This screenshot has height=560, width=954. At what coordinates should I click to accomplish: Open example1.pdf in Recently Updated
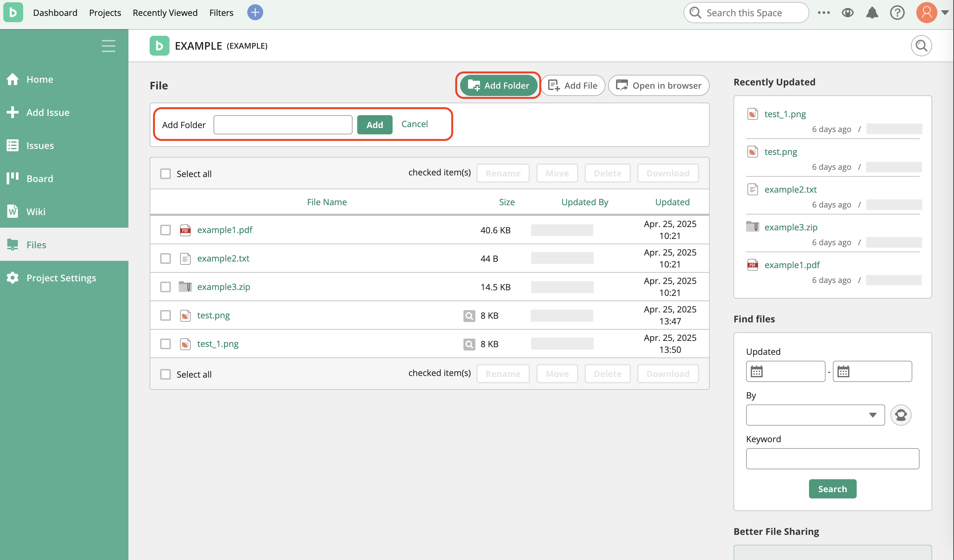tap(791, 265)
